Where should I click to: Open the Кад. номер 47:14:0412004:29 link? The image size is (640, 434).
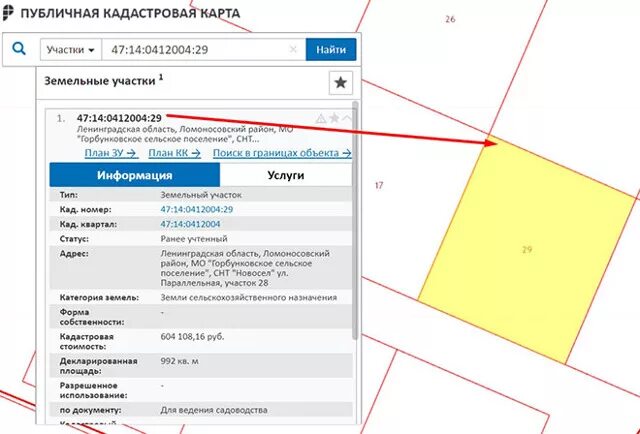(x=197, y=209)
